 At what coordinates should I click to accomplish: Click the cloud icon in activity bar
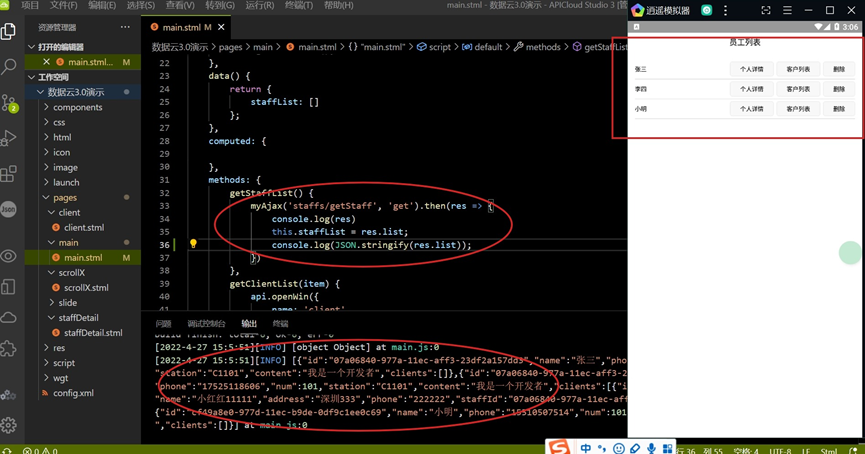pyautogui.click(x=8, y=318)
